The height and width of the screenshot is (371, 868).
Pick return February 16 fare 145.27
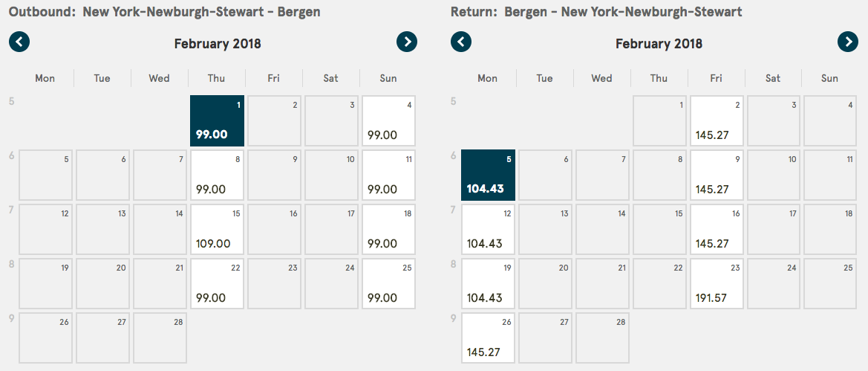click(716, 229)
